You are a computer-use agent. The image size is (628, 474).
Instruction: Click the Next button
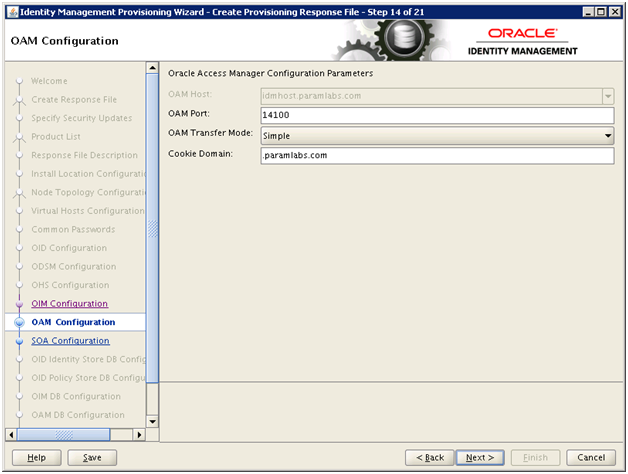pyautogui.click(x=480, y=457)
